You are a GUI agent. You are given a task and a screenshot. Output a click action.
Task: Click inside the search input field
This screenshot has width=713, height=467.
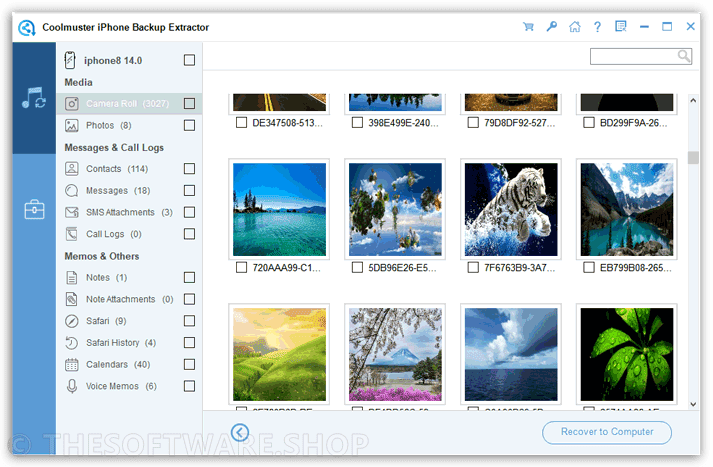634,56
